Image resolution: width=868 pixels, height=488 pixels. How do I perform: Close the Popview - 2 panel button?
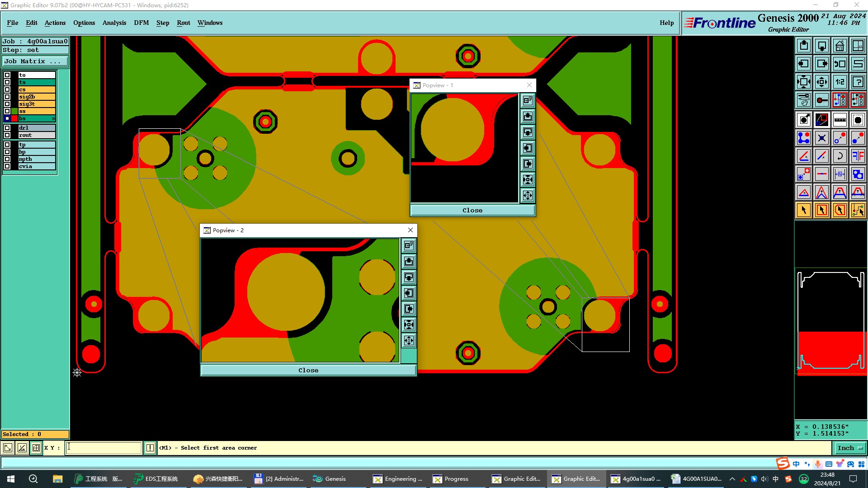pyautogui.click(x=308, y=370)
